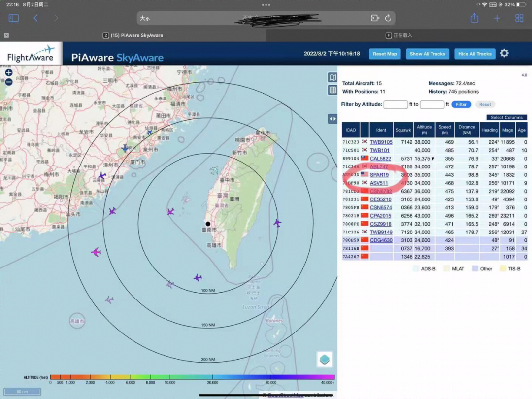Open the settings gear icon
The image size is (532, 399).
click(504, 53)
